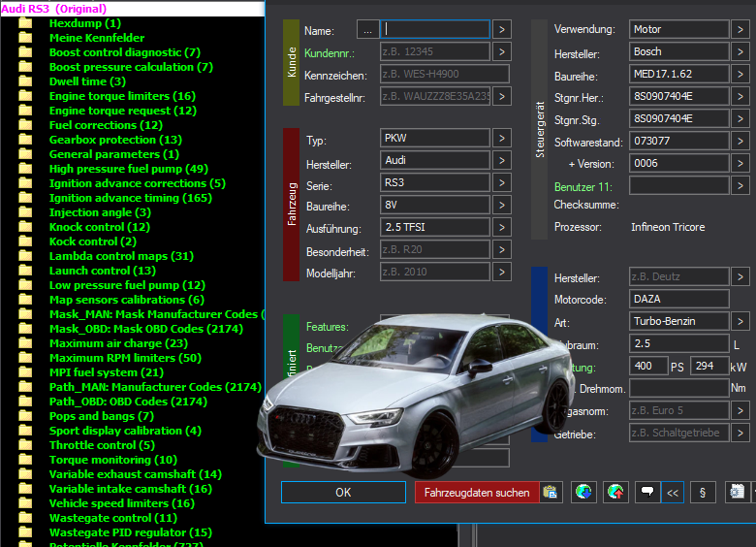Screen dimensions: 756x547
Task: Open the arrow list next to Fahrgestellnr field
Action: (x=501, y=96)
